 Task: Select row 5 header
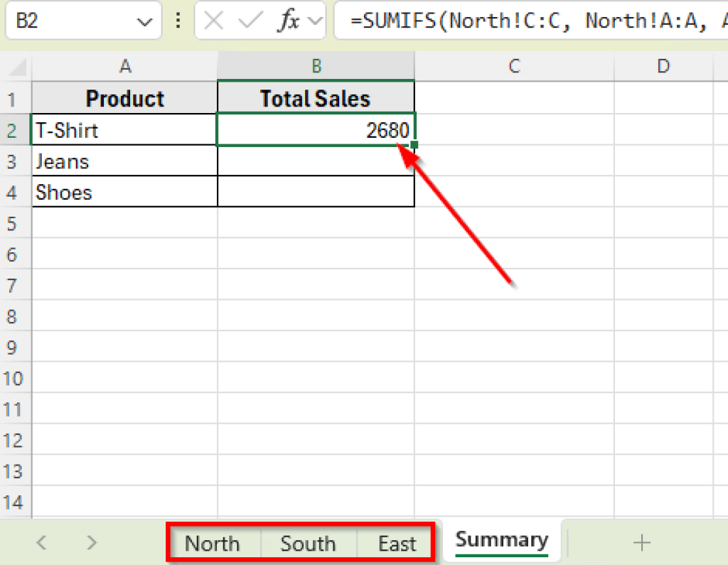click(x=16, y=223)
